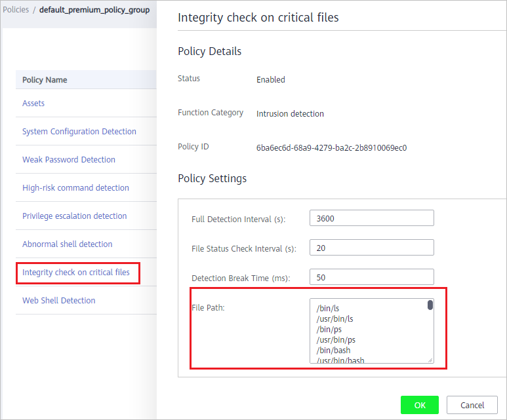Open the Assets policy
The height and width of the screenshot is (420, 507).
coord(33,104)
